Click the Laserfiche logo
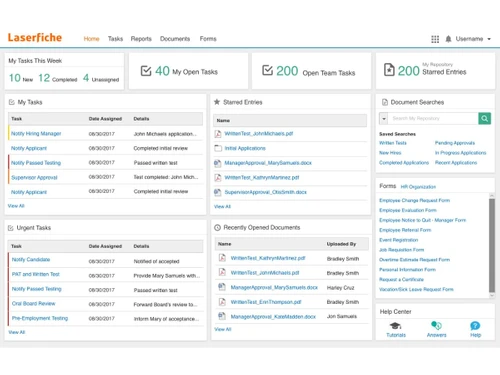The height and width of the screenshot is (375, 500). tap(35, 37)
